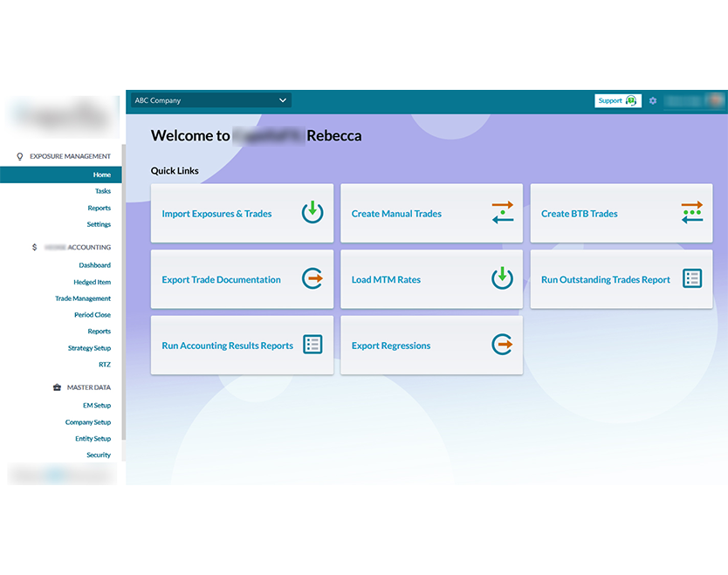Go to Trade Management in sidebar
The width and height of the screenshot is (728, 575).
click(x=83, y=298)
